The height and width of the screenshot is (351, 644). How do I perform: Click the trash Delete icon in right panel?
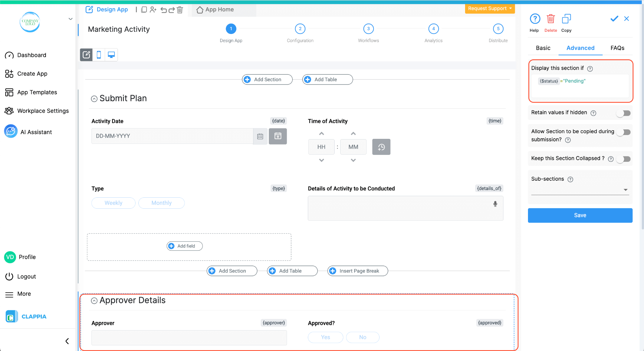pyautogui.click(x=550, y=19)
